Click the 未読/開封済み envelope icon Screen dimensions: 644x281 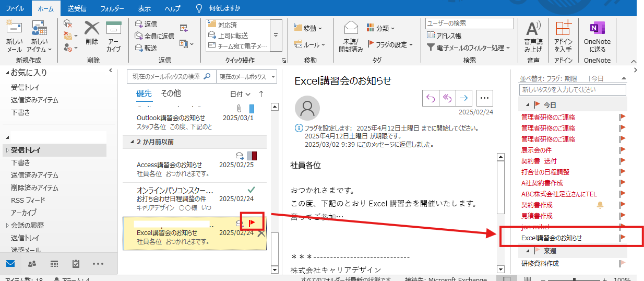coord(351,28)
